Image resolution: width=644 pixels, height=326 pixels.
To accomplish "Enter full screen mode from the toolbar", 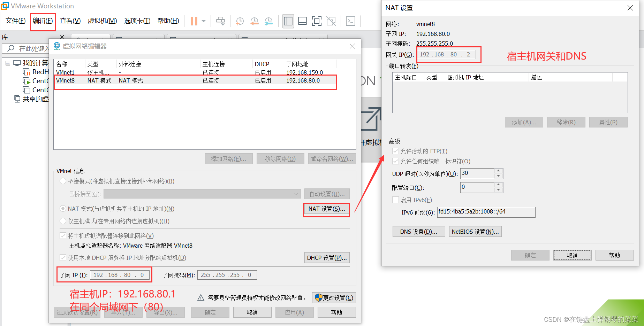I will (x=317, y=21).
